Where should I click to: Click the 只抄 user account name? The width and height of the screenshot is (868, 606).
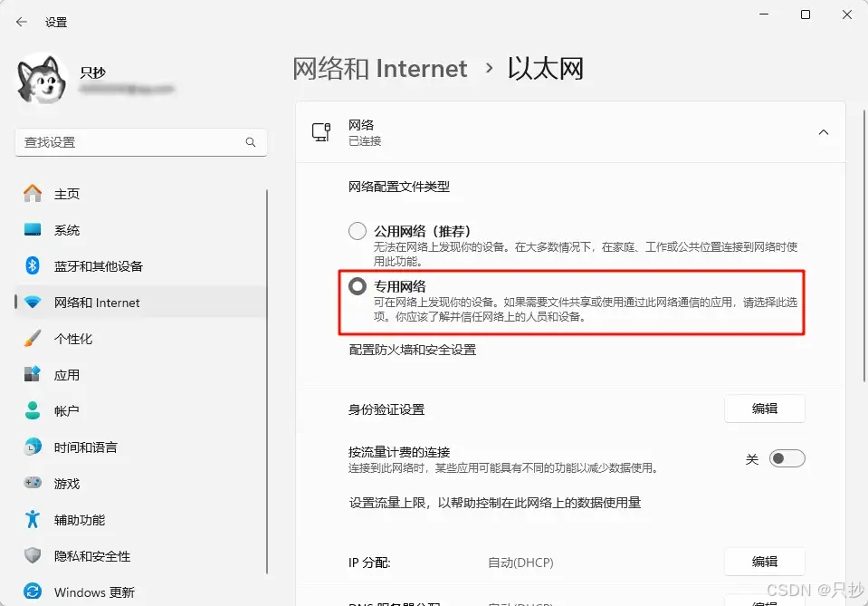(93, 72)
